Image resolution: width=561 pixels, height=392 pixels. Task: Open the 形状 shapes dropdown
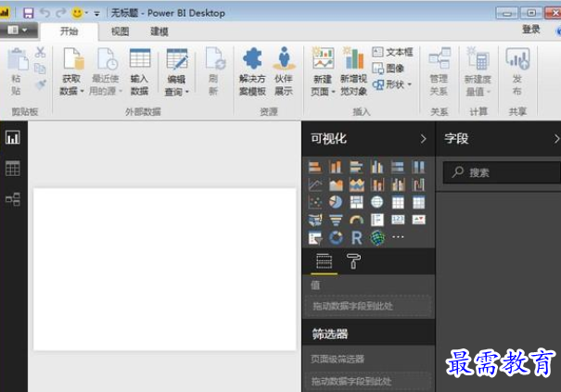coord(392,84)
